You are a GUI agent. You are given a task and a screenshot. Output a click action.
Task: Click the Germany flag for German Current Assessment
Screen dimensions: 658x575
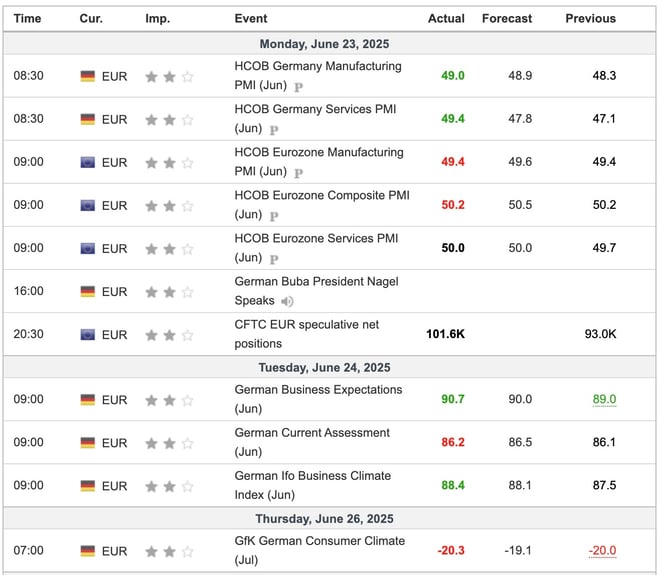[x=88, y=443]
